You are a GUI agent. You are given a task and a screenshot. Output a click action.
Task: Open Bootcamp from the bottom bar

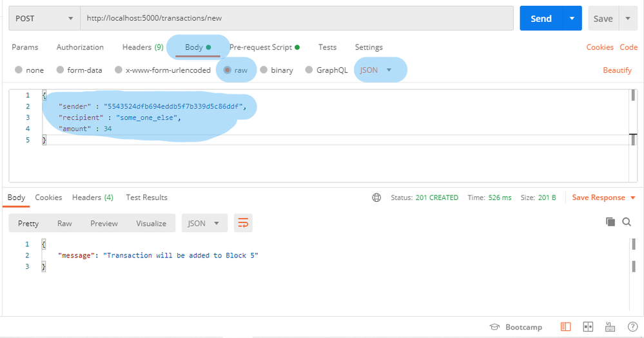pyautogui.click(x=516, y=327)
